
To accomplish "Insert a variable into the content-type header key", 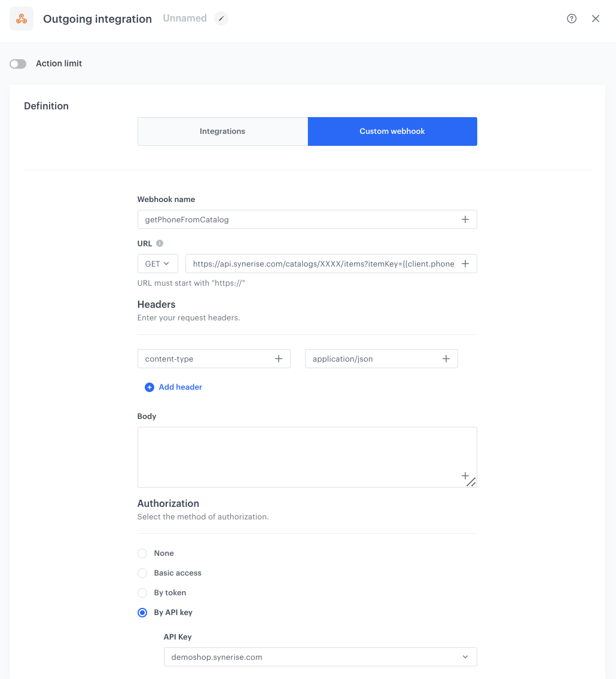I will point(279,359).
